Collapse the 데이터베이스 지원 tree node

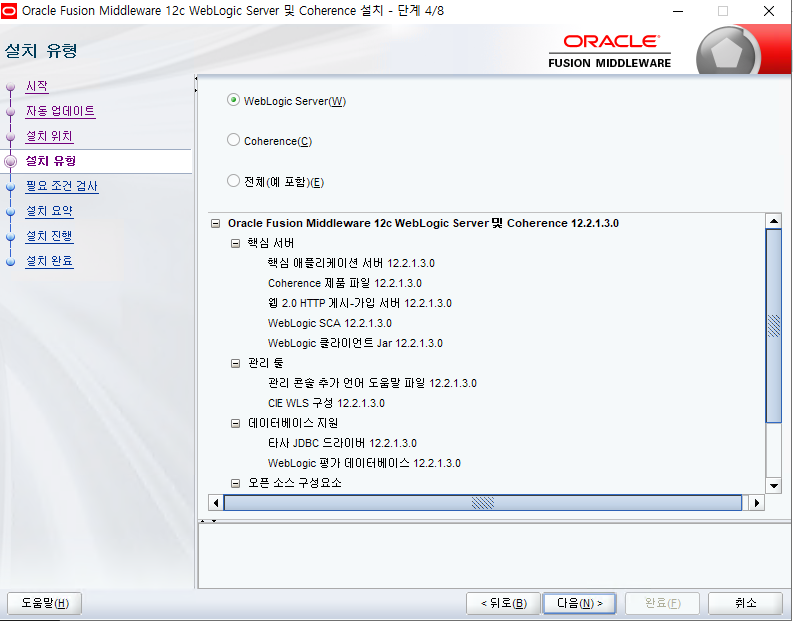pyautogui.click(x=235, y=423)
